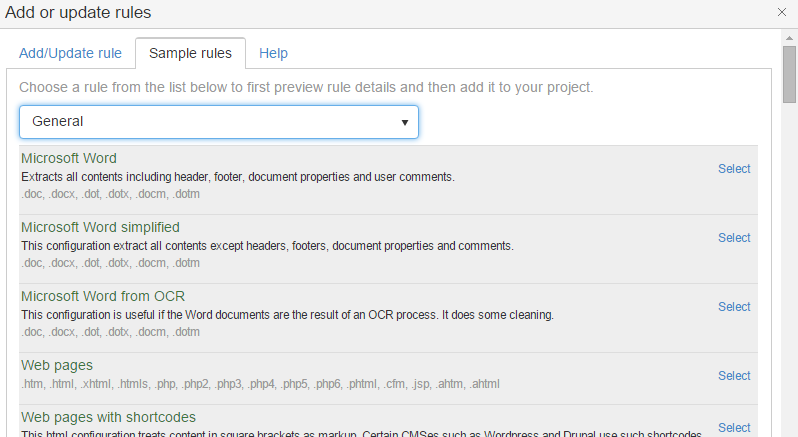Select the Web pages with shortcodes rule
Viewport: 798px width, 437px height.
coord(733,428)
